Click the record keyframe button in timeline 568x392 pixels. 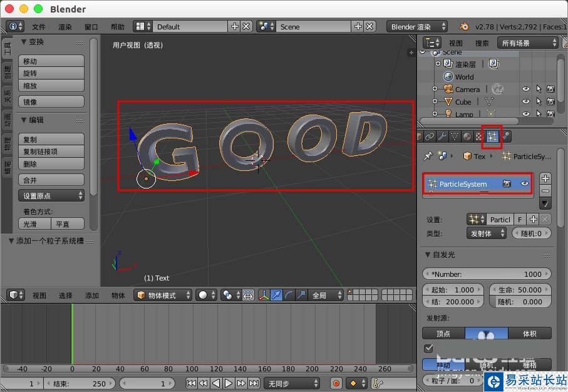pyautogui.click(x=336, y=383)
